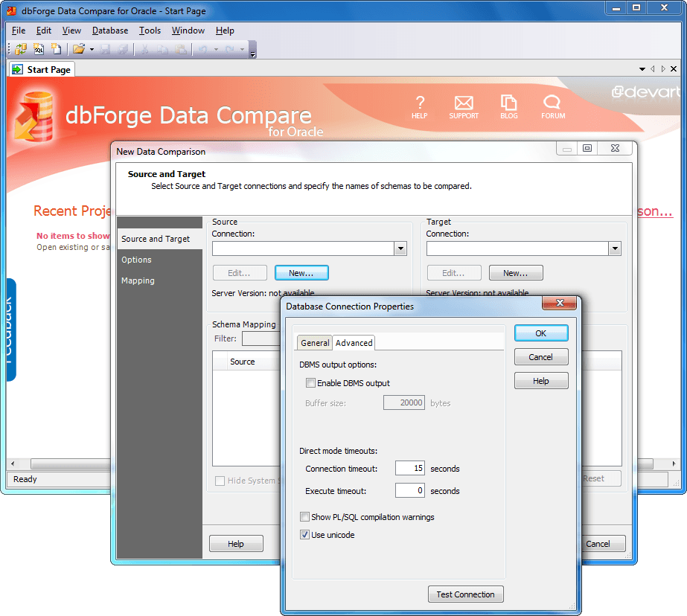Click the Paste toolbar icon

181,49
